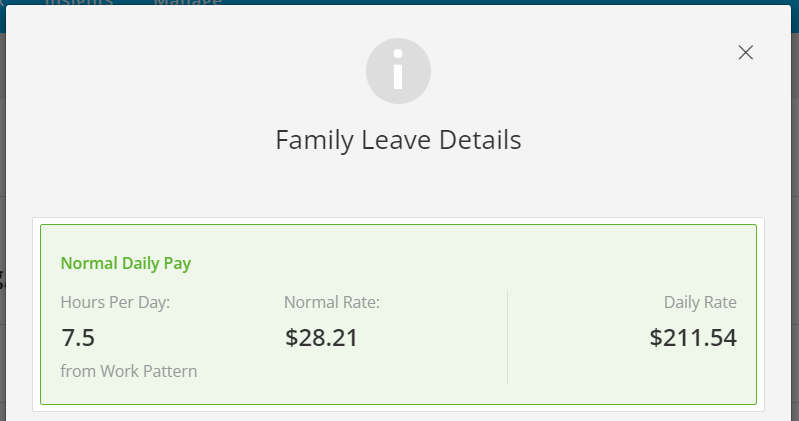Screen dimensions: 799x421
Task: Select the Family Leave Details title
Action: point(398,140)
